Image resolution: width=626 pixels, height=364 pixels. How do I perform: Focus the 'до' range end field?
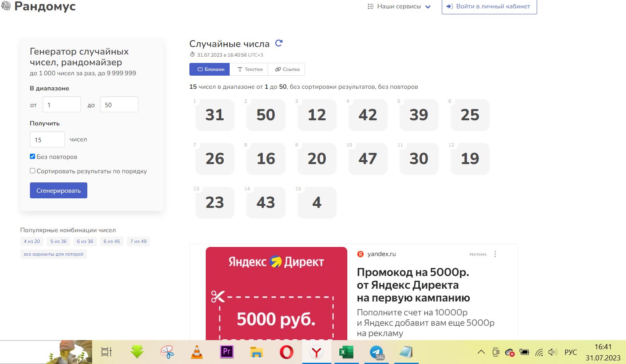click(119, 104)
